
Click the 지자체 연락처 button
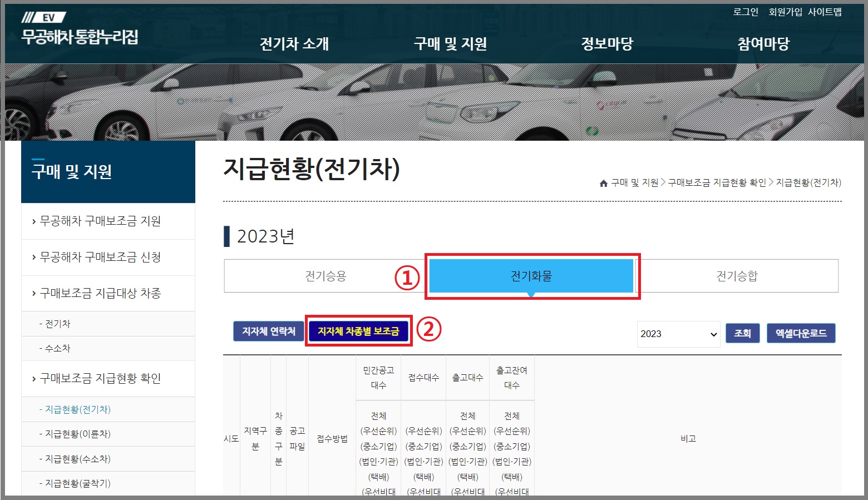tap(268, 331)
